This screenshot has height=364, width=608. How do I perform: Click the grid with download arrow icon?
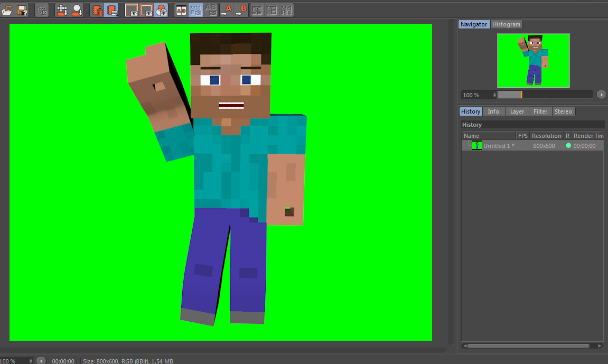point(62,10)
